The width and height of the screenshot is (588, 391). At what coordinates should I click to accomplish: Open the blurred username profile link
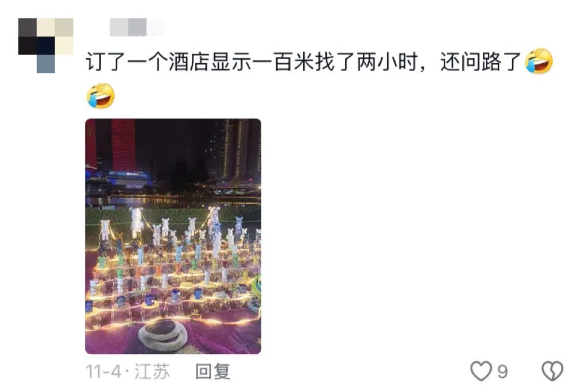click(137, 28)
